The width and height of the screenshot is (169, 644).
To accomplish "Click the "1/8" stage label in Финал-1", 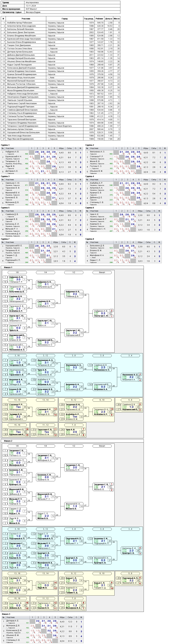I will [x=17, y=272].
